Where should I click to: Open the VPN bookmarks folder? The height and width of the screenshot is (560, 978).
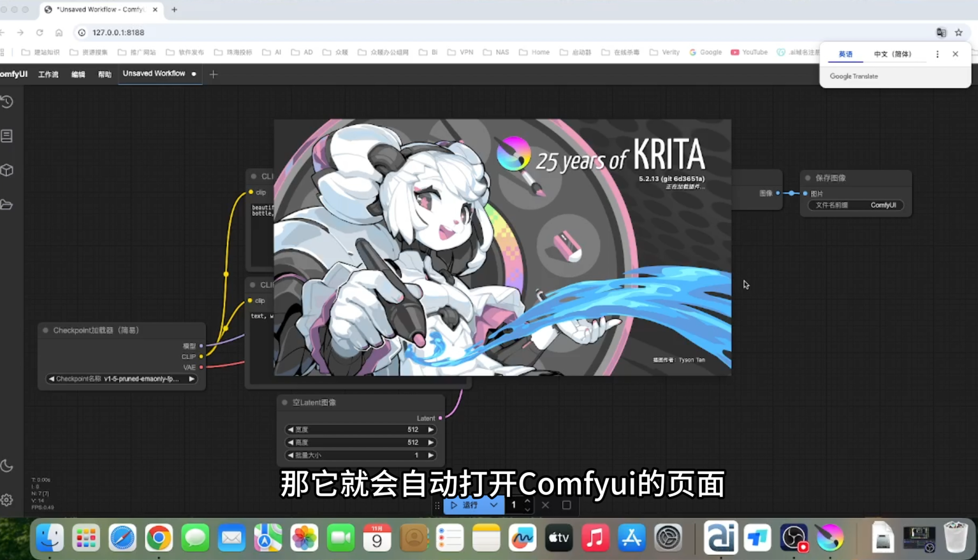(460, 52)
